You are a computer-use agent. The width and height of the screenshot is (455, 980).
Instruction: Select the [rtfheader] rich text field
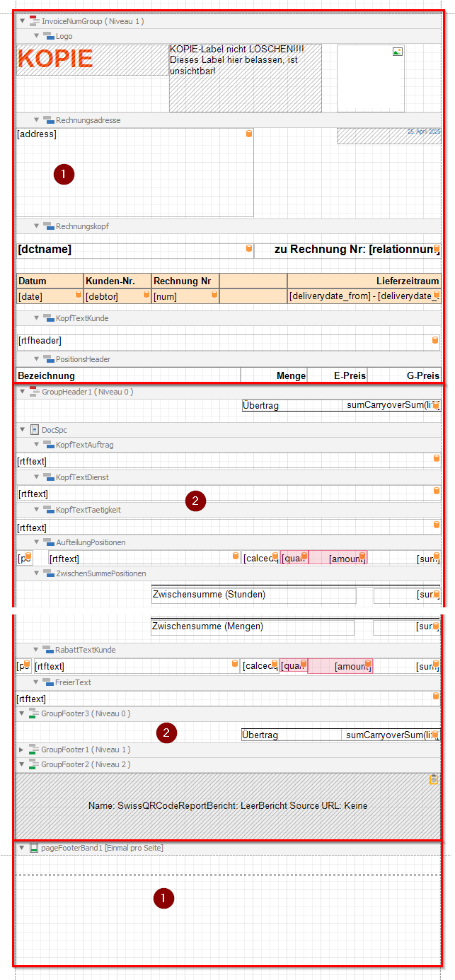pos(228,342)
